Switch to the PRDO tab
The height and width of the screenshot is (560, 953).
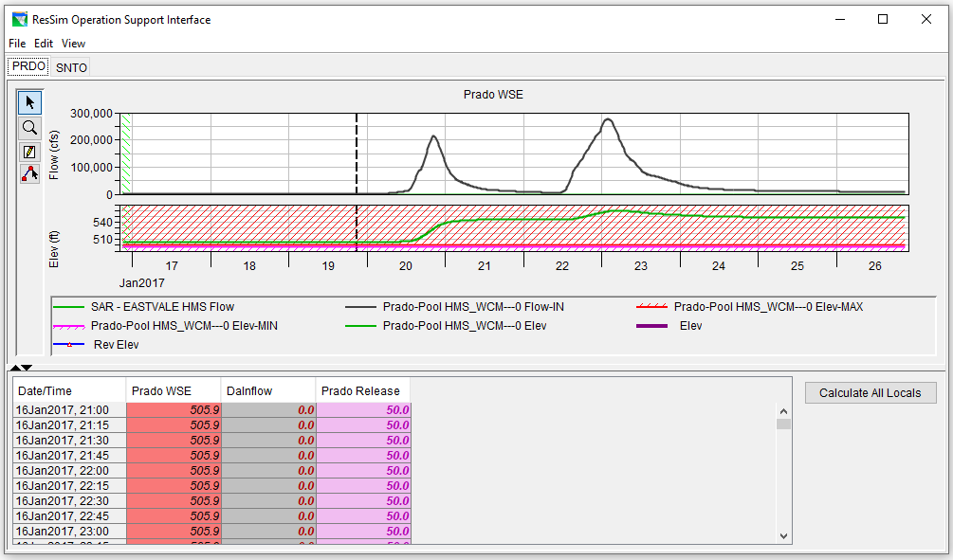(x=28, y=66)
